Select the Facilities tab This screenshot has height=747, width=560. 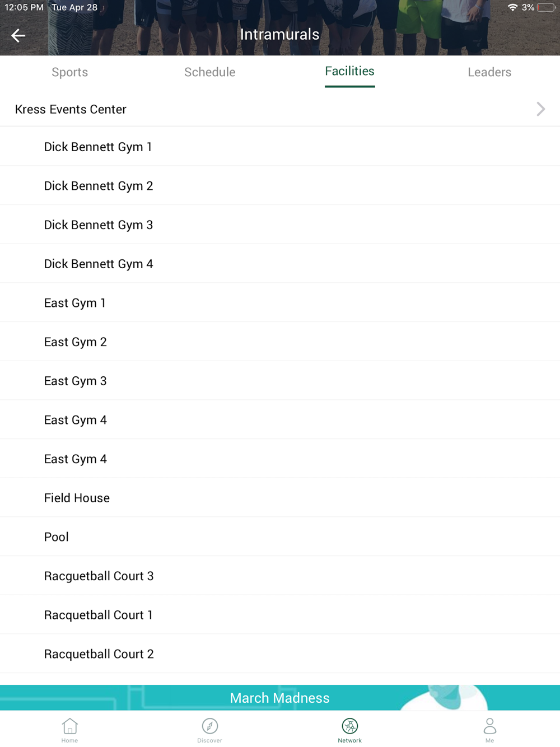[x=349, y=72]
